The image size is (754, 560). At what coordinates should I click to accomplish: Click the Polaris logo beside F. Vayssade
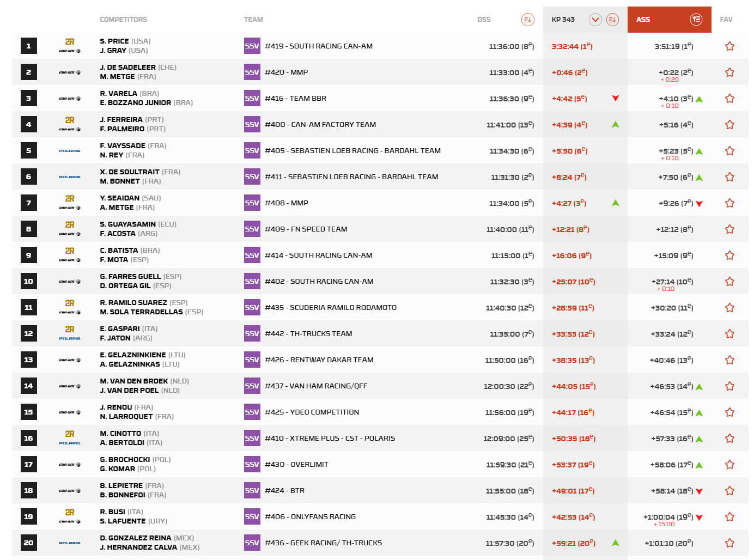[x=70, y=151]
